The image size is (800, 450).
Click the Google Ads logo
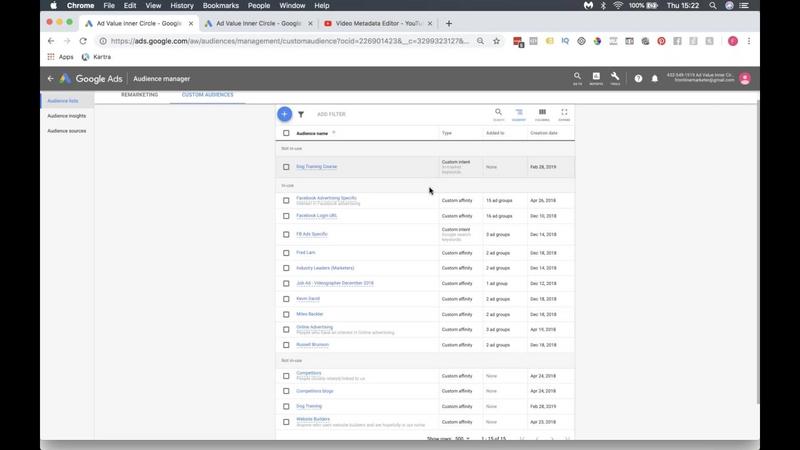[x=91, y=79]
